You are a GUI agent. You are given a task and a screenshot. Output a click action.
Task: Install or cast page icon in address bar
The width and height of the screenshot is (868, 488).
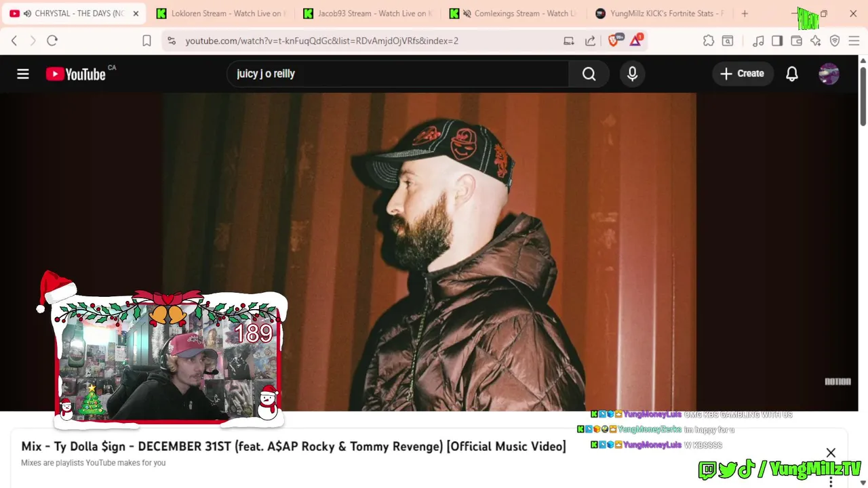[x=569, y=41]
